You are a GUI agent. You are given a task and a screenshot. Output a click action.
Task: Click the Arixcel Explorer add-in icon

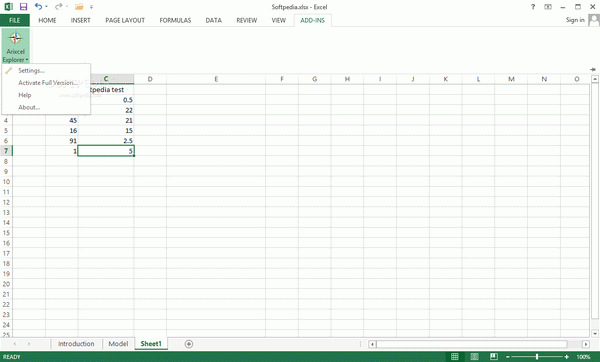pyautogui.click(x=15, y=46)
